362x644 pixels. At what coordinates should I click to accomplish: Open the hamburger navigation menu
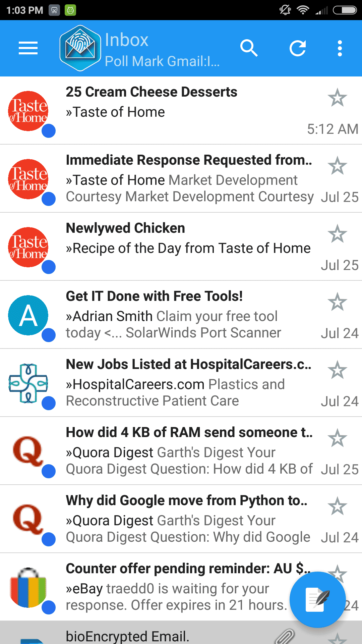point(28,48)
